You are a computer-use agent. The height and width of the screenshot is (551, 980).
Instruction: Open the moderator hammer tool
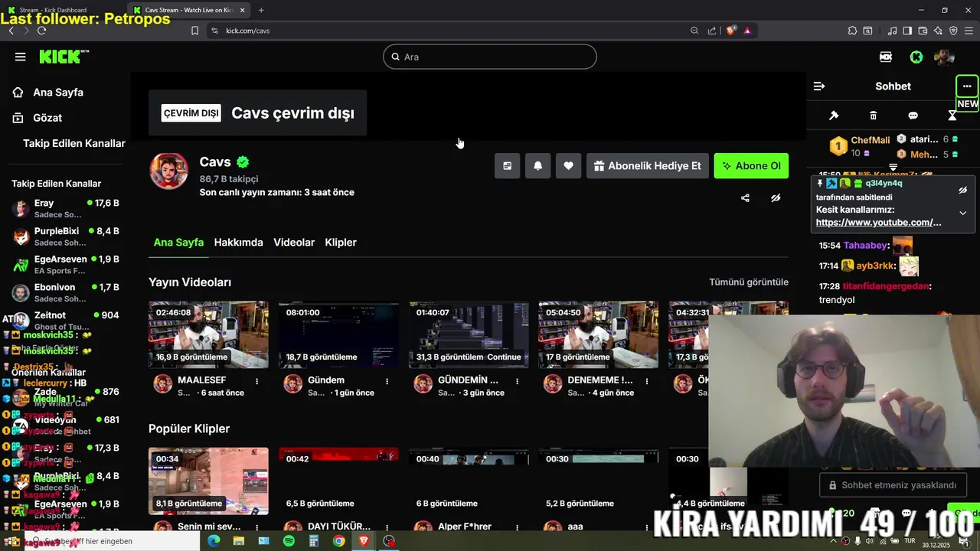[834, 116]
